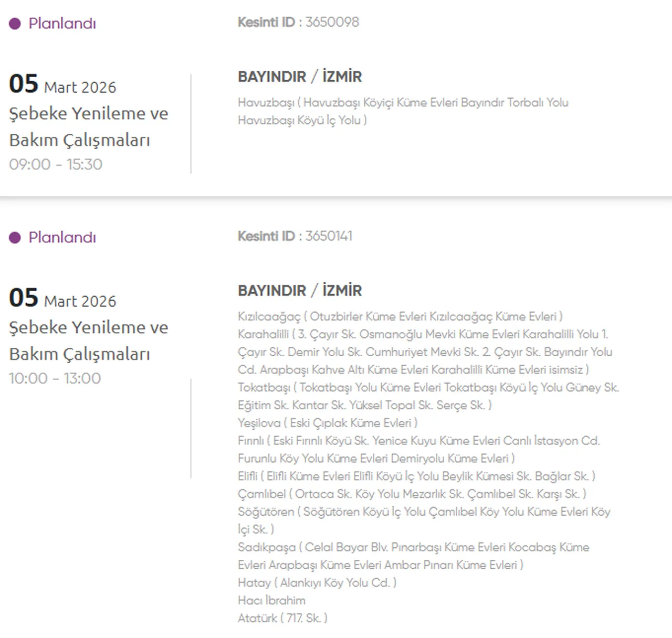Click the Karahalilli (3. Çayır Sk.) line
The width and height of the screenshot is (672, 638).
tap(423, 334)
